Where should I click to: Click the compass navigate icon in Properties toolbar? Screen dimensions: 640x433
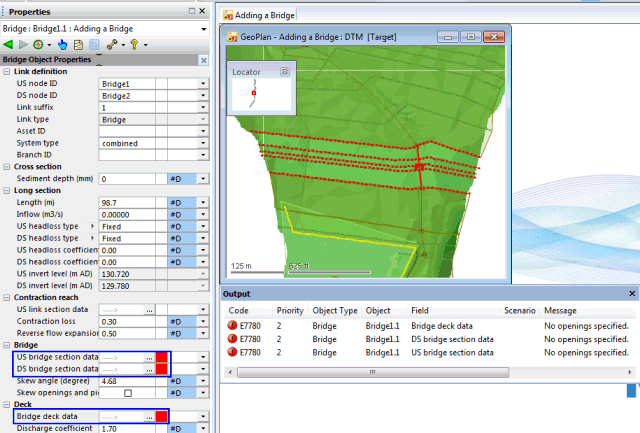pos(38,44)
